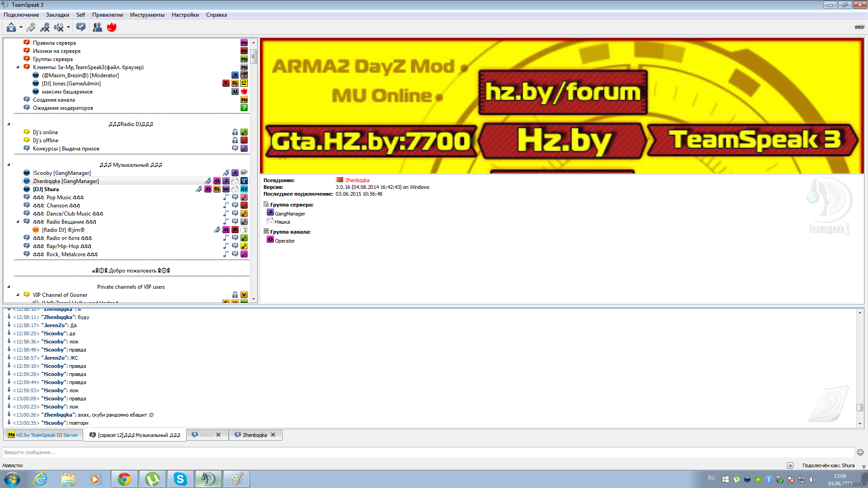
Task: Close the Zhenbqqka chat tab
Action: (273, 435)
